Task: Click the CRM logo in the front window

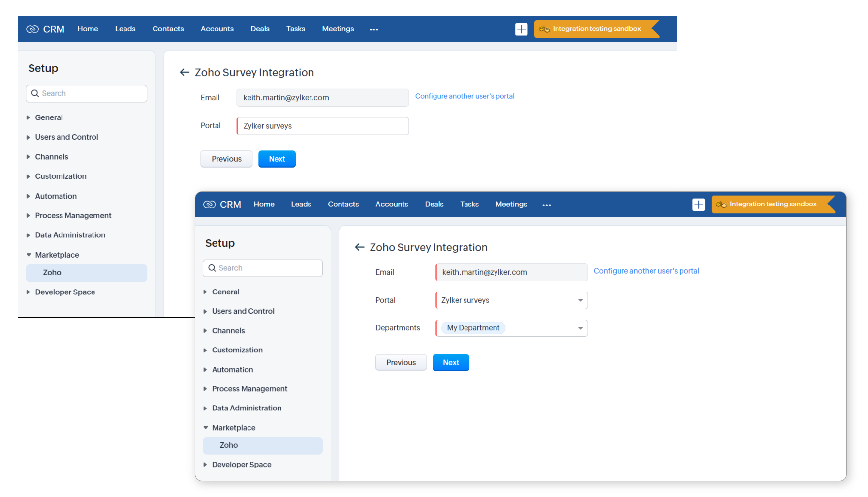Action: pyautogui.click(x=222, y=205)
